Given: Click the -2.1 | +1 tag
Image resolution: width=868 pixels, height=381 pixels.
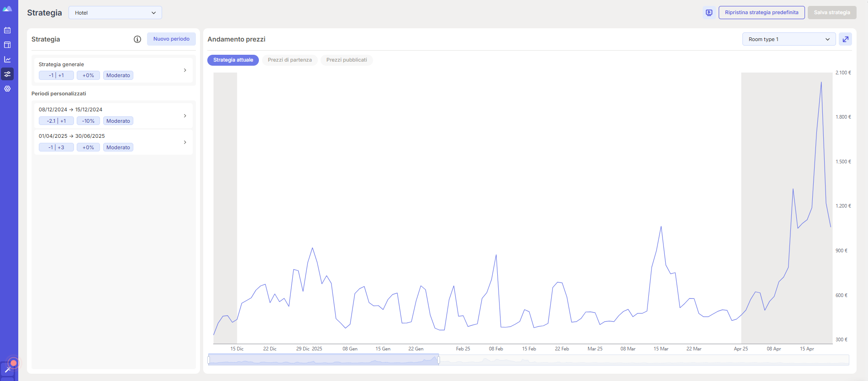Looking at the screenshot, I should 56,121.
